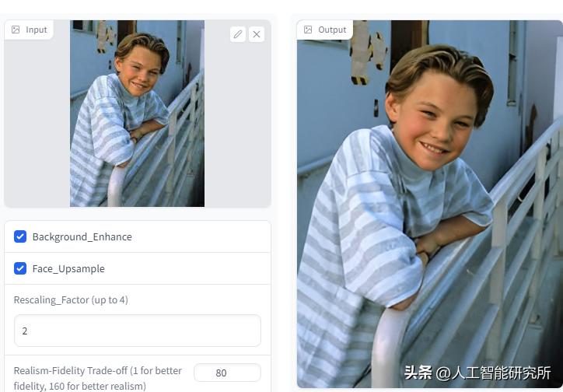The width and height of the screenshot is (563, 392).
Task: Click the Output label text
Action: pyautogui.click(x=332, y=30)
